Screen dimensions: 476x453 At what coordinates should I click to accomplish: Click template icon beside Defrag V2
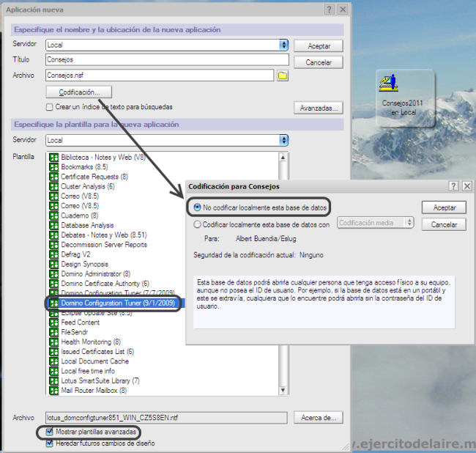pos(53,254)
